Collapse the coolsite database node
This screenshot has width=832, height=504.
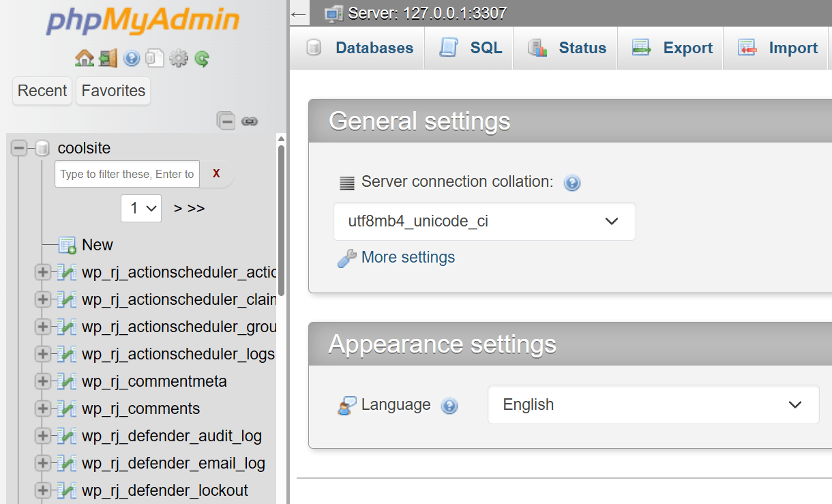click(x=19, y=148)
